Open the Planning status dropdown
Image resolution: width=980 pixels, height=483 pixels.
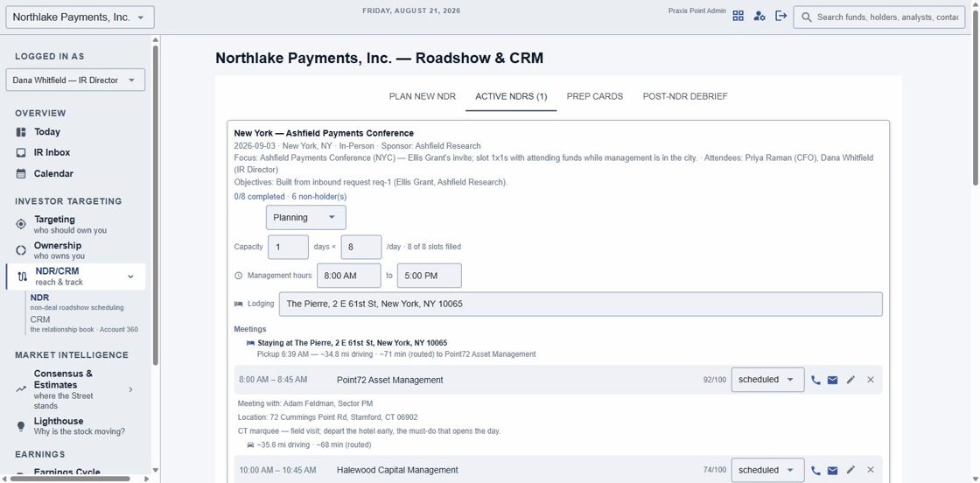305,218
